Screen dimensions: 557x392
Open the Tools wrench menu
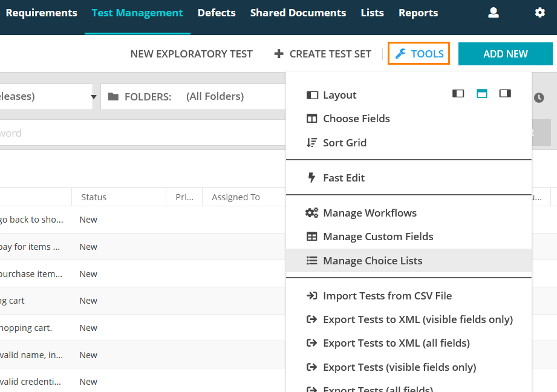[419, 54]
